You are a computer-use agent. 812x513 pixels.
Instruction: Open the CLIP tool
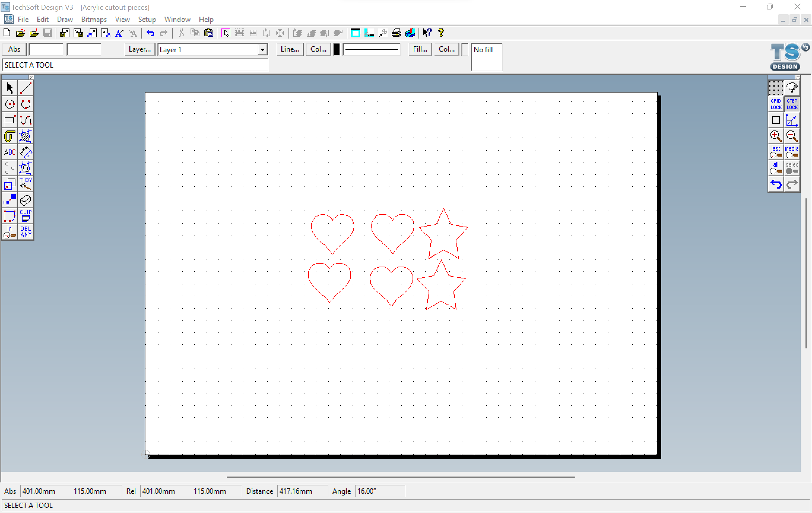[26, 216]
